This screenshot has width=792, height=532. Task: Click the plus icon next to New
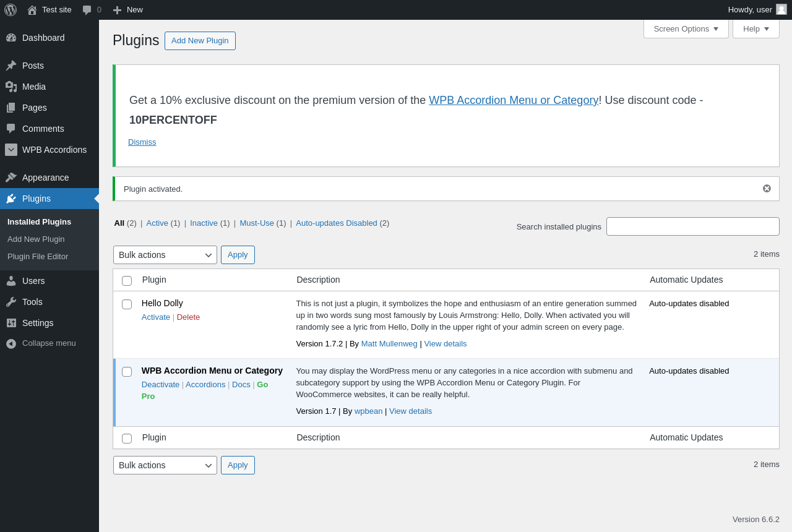pos(117,10)
